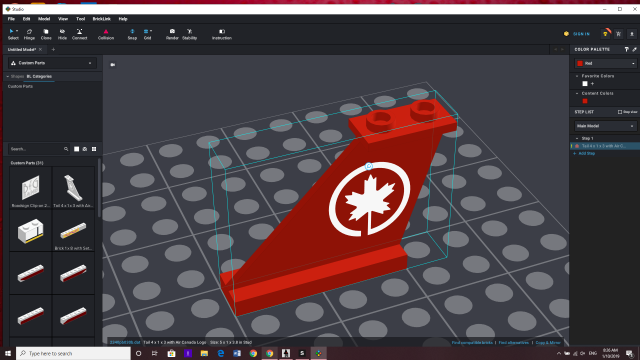
Task: Open the File menu
Action: tap(11, 19)
